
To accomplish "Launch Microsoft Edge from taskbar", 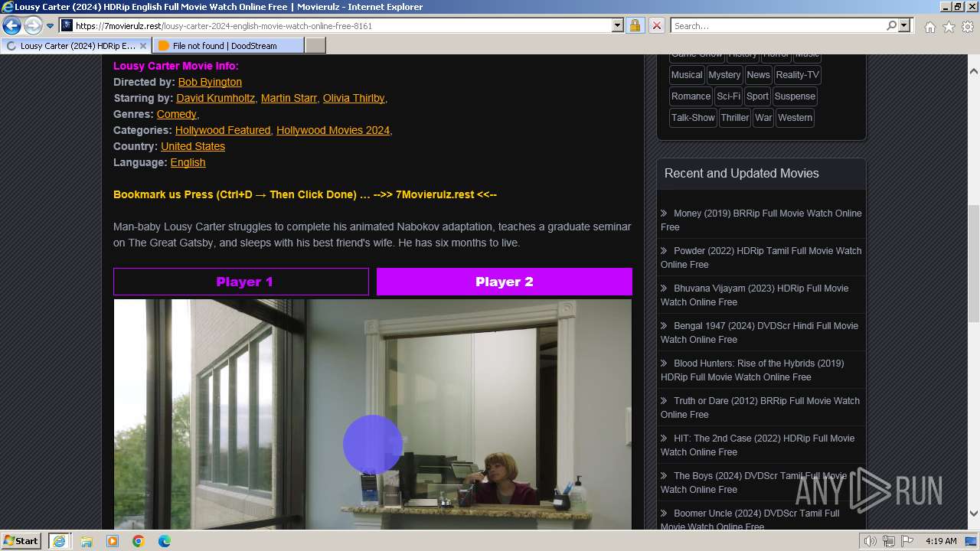I will tap(164, 541).
